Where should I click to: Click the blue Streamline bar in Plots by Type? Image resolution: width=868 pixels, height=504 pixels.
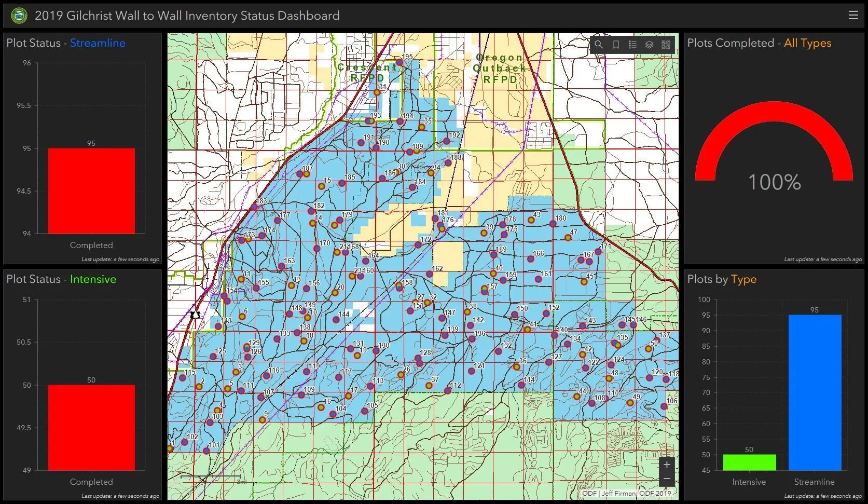[x=815, y=392]
